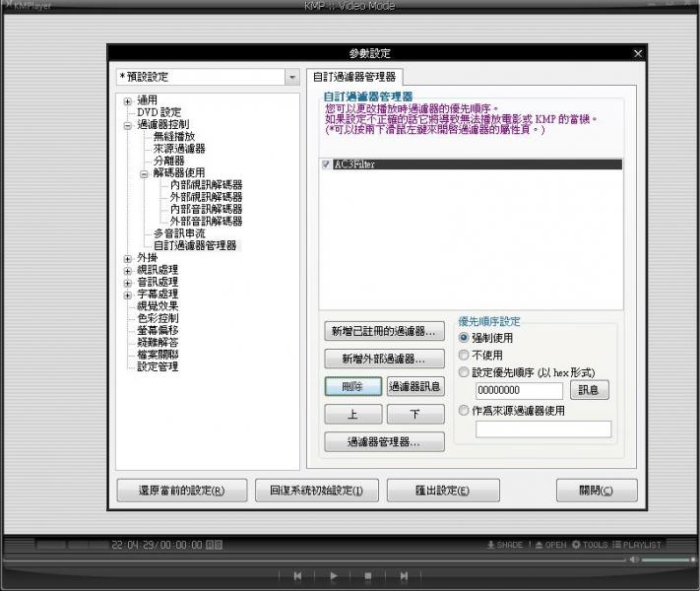Viewport: 700px width, 591px height.
Task: Start playback with the play button
Action: (x=333, y=576)
